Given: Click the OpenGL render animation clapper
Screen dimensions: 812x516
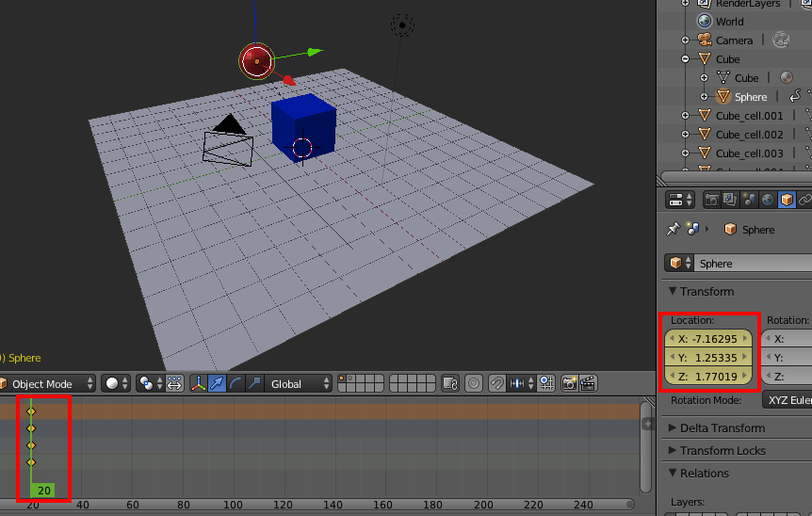Looking at the screenshot, I should point(589,383).
